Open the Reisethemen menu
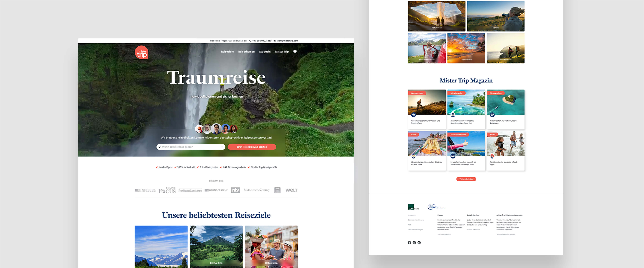Screen dimensions: 644x268 point(246,52)
